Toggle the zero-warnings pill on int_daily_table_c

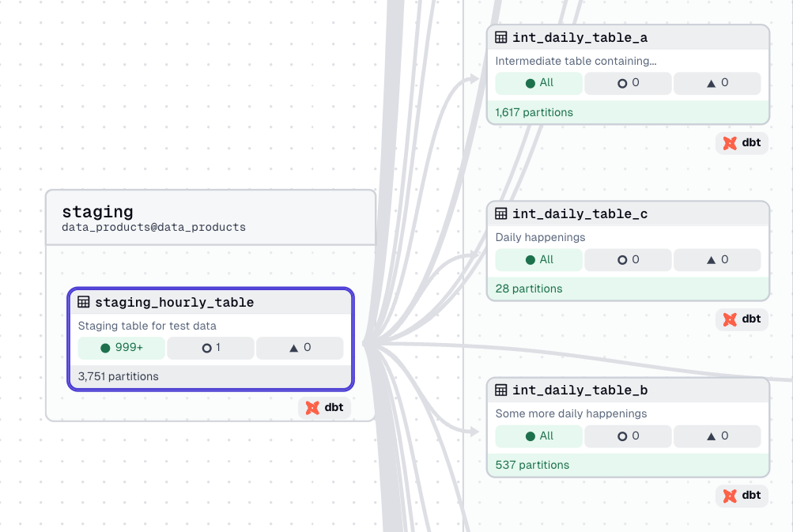point(627,259)
